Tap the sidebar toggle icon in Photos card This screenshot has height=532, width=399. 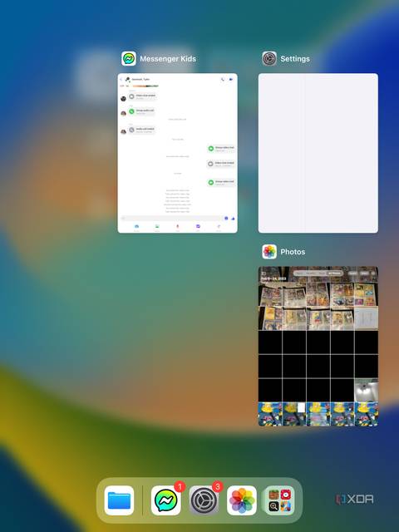pyautogui.click(x=264, y=273)
